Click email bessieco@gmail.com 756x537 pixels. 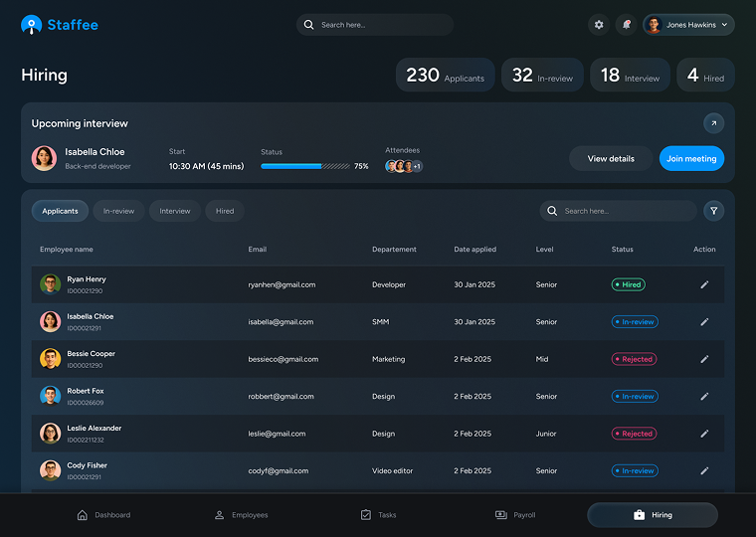(x=283, y=359)
